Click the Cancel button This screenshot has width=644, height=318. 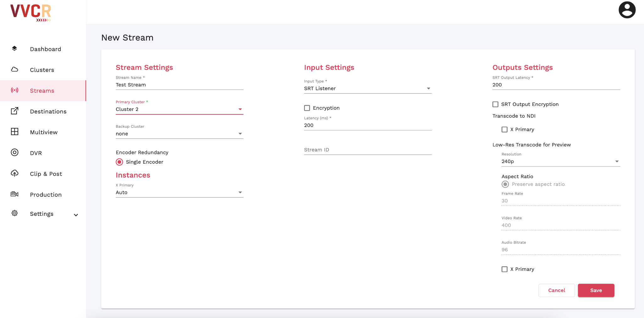(x=556, y=290)
